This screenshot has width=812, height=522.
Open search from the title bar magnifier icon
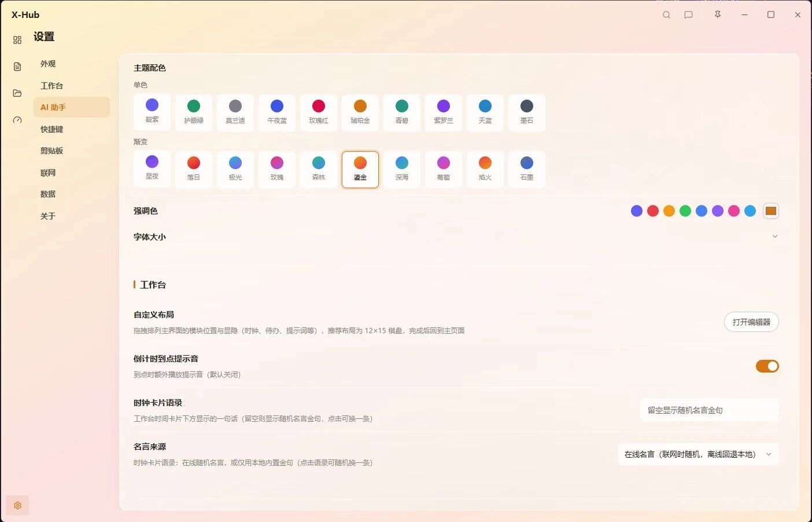coord(666,15)
